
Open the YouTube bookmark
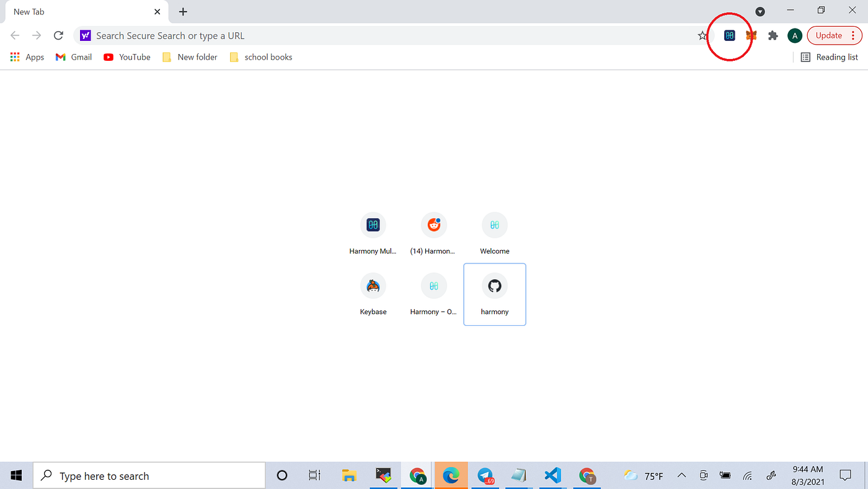[126, 56]
